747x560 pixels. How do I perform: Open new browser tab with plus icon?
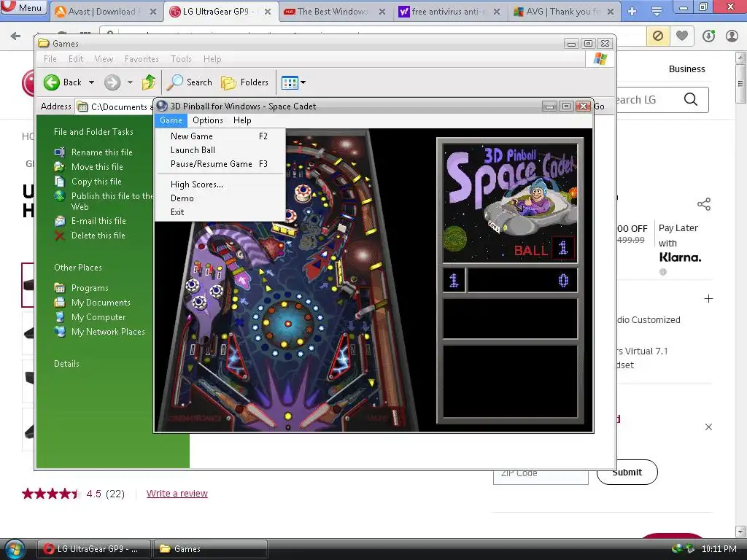[632, 11]
